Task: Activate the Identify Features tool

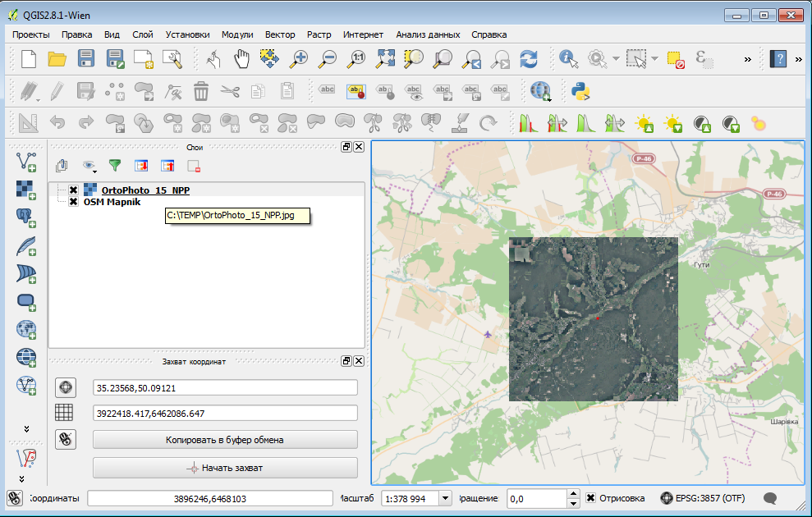Action: point(567,58)
